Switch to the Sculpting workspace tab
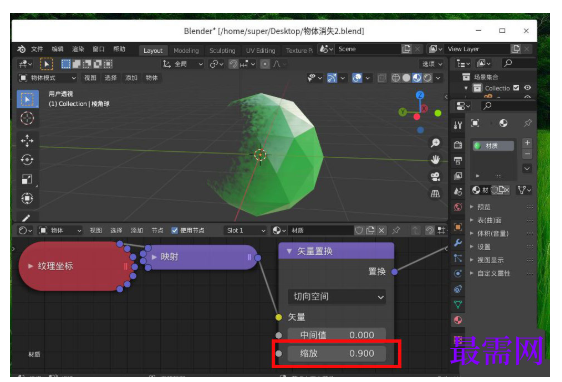 click(222, 51)
